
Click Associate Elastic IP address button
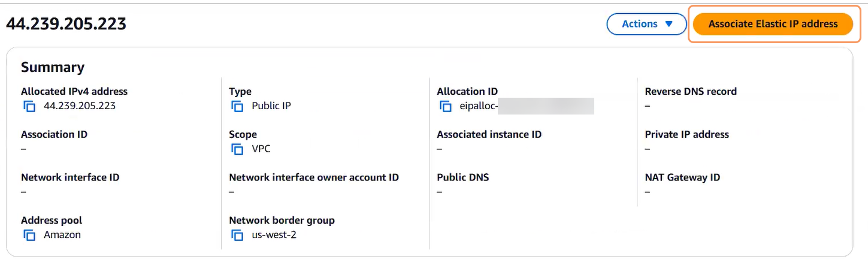[773, 24]
